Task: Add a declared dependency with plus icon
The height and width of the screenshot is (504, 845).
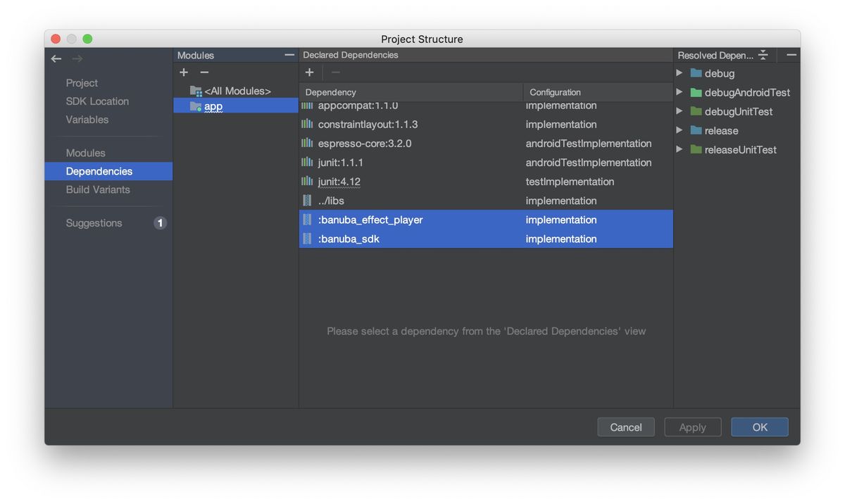Action: point(309,73)
